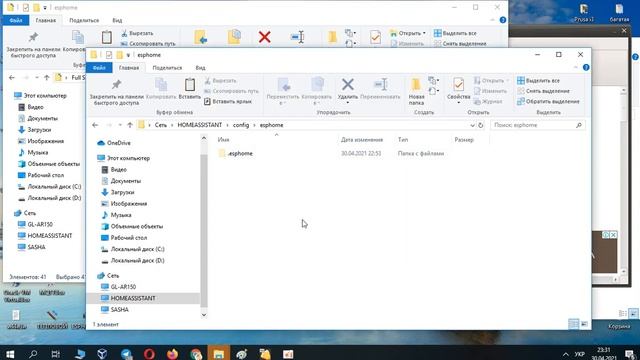Show hidden tray icons with the chevron
Screen dimensions: 640x360
565,354
